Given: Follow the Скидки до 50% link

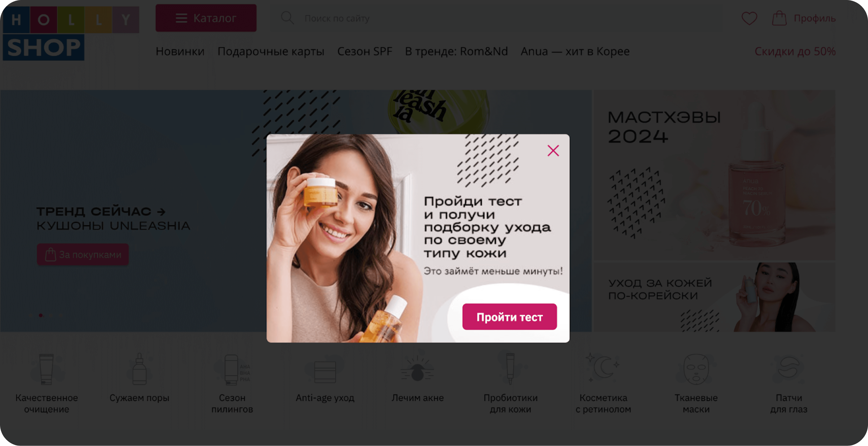Looking at the screenshot, I should pyautogui.click(x=795, y=51).
